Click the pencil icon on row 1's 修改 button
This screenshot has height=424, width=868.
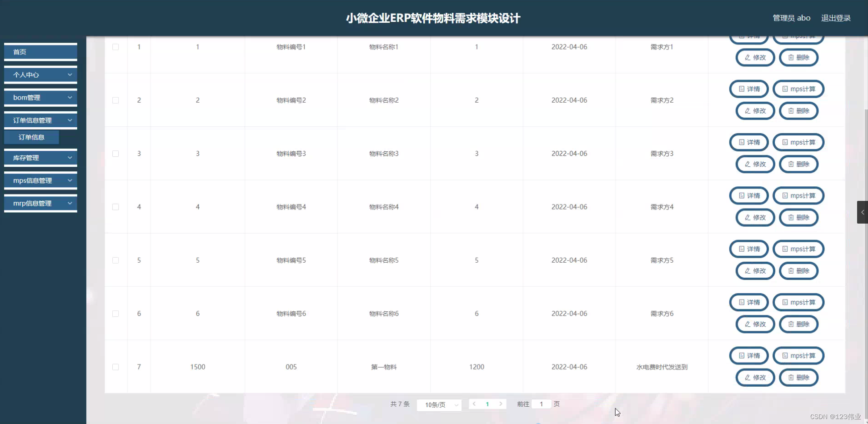click(748, 57)
